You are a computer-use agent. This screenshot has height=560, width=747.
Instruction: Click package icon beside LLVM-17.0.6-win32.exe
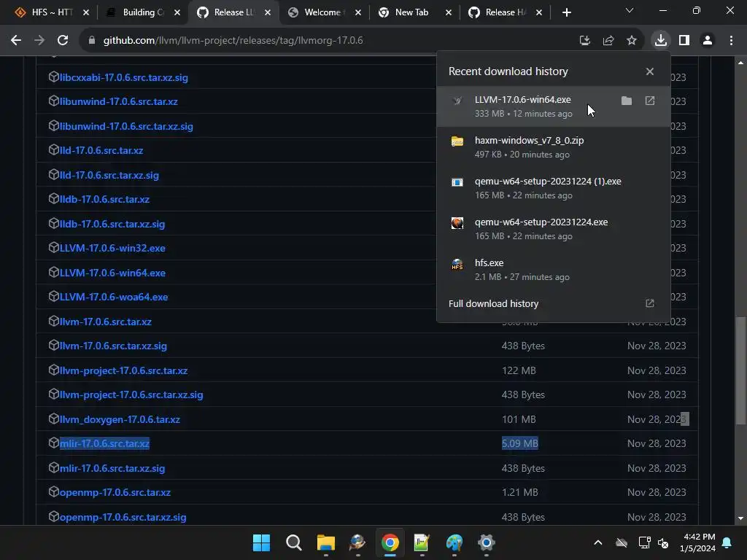coord(54,247)
